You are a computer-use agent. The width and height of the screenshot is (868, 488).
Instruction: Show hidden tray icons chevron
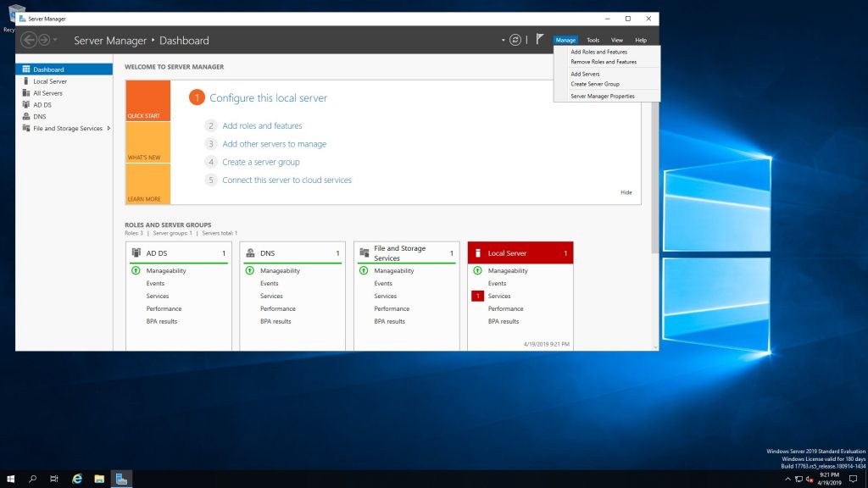click(x=787, y=480)
